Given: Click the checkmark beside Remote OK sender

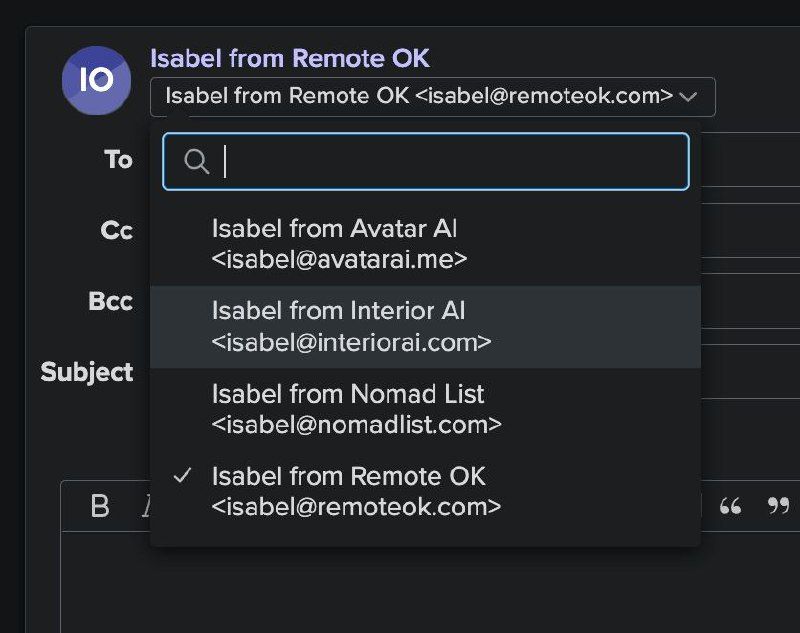Looking at the screenshot, I should 182,476.
